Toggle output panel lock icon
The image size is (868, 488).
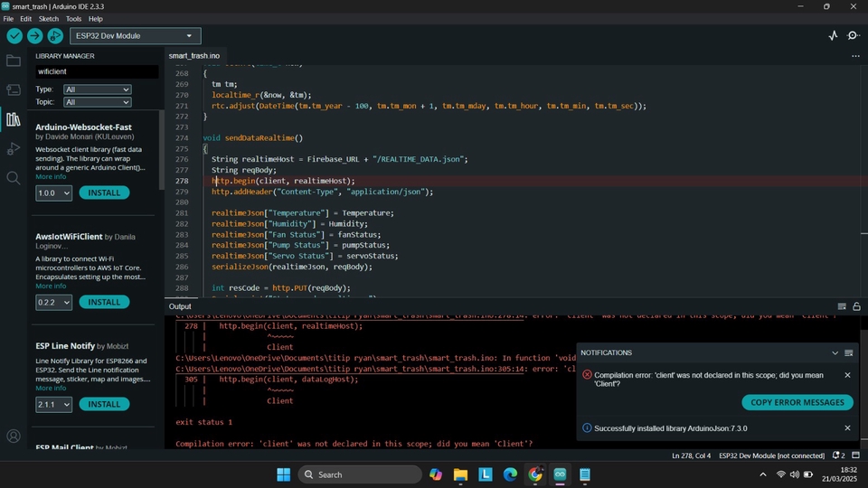click(x=856, y=306)
